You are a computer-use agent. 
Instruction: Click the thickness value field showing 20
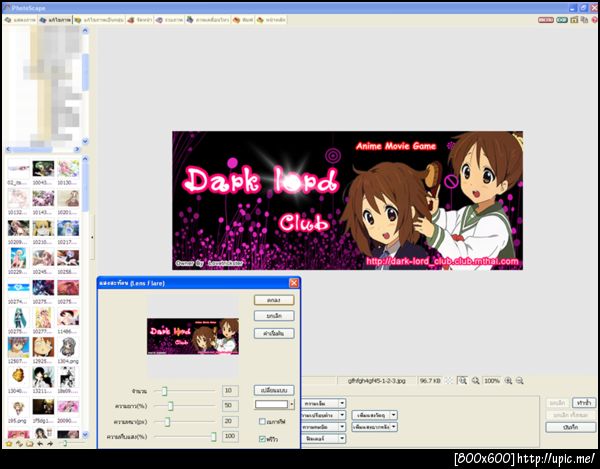pos(230,421)
